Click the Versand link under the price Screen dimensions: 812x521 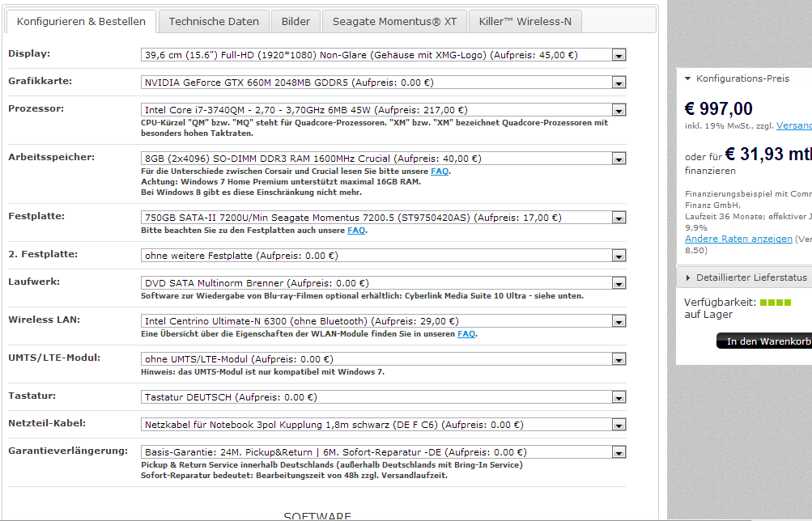pos(794,125)
